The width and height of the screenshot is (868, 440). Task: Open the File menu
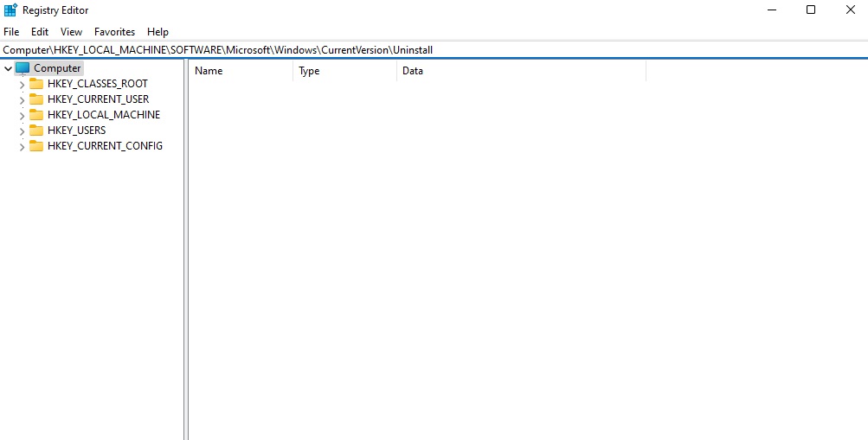coord(11,32)
